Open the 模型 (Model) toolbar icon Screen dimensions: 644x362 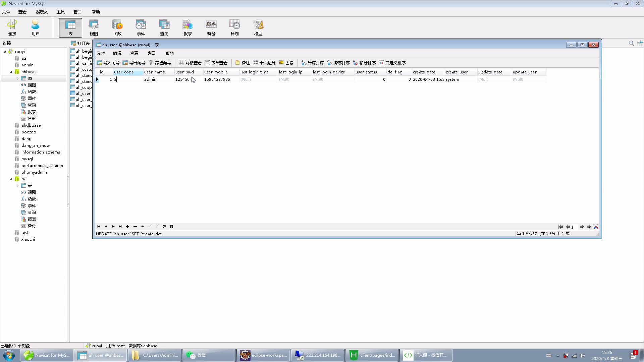[x=258, y=27]
